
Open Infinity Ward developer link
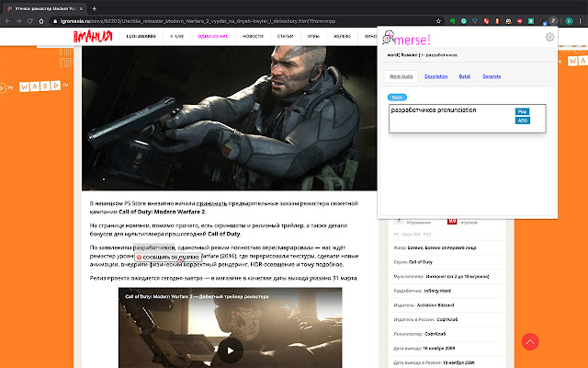click(437, 291)
